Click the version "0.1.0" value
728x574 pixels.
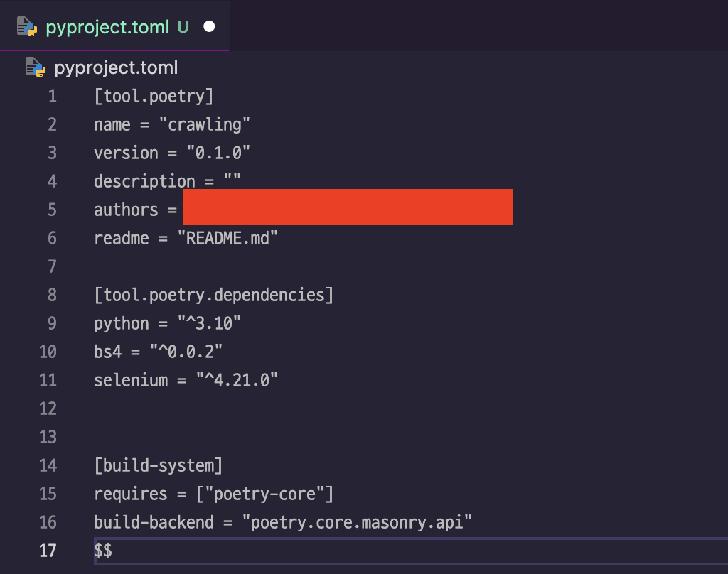pos(218,153)
